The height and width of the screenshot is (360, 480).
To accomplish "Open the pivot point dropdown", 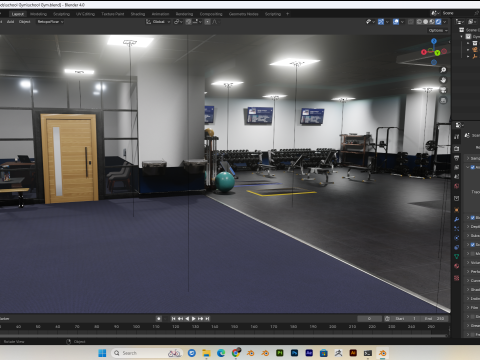I will click(x=178, y=22).
